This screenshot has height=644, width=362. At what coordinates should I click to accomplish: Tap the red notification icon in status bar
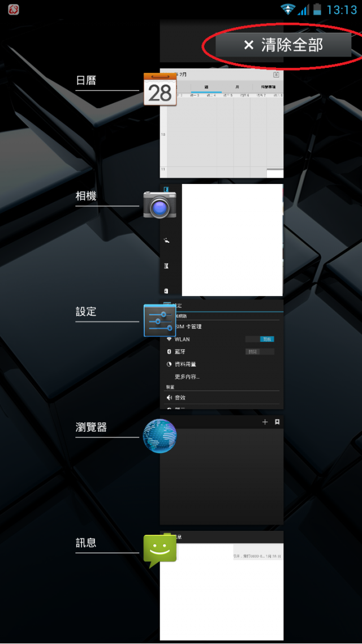click(14, 9)
